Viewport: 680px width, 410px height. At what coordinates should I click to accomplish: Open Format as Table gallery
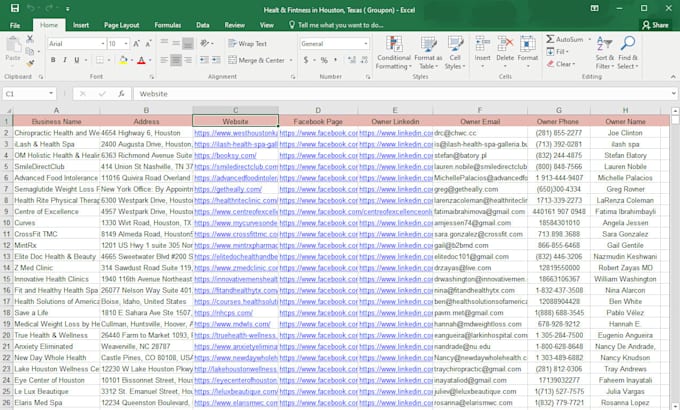coord(428,52)
